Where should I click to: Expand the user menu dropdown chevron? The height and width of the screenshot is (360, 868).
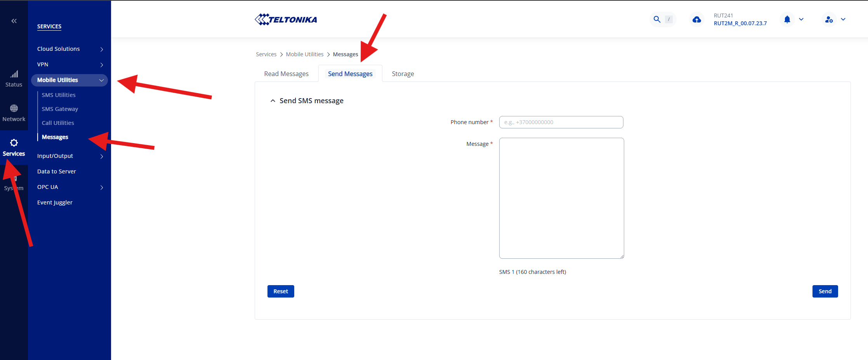(x=843, y=19)
